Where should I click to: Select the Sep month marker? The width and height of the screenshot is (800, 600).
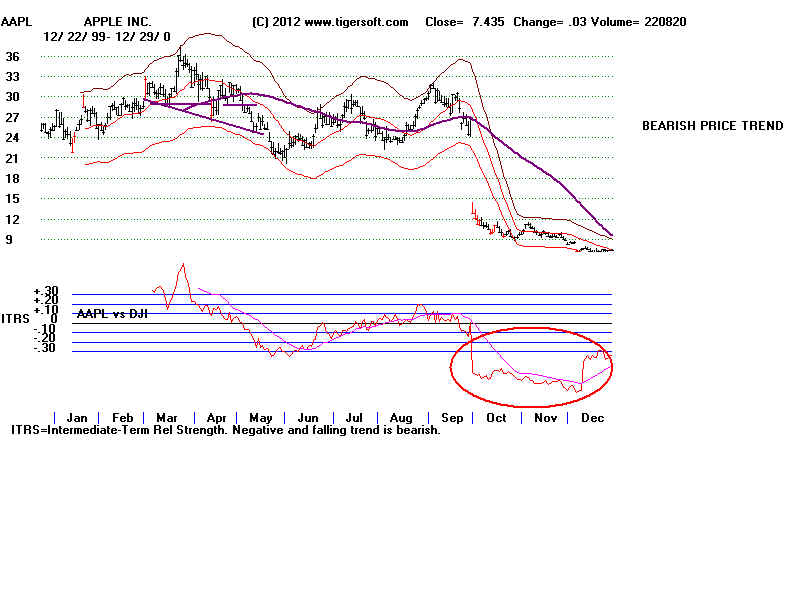tap(451, 417)
